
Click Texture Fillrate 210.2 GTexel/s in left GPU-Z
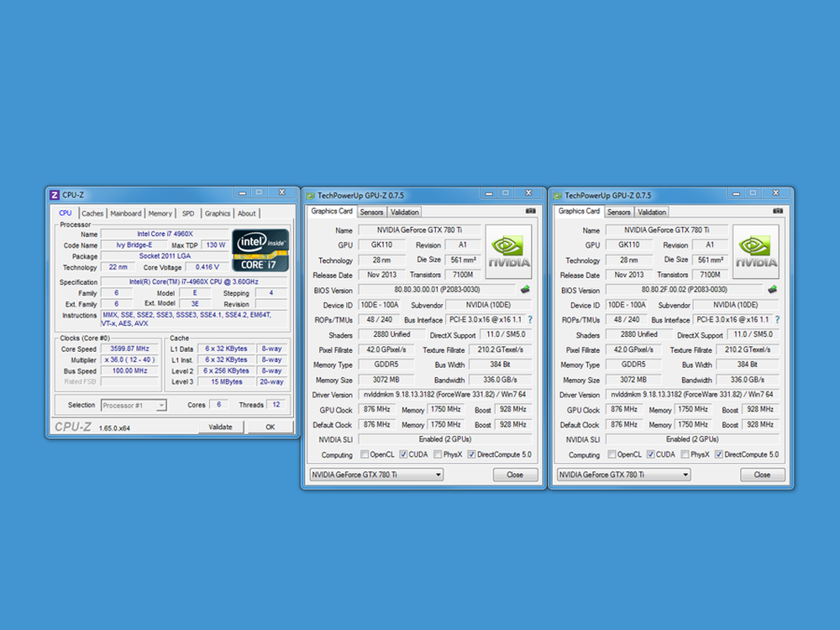pyautogui.click(x=501, y=349)
